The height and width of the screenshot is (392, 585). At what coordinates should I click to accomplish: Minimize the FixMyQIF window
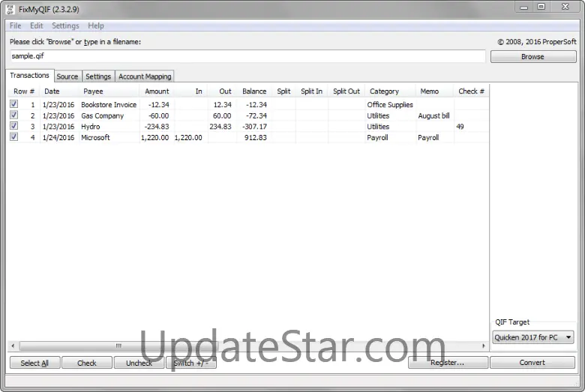[x=523, y=7]
